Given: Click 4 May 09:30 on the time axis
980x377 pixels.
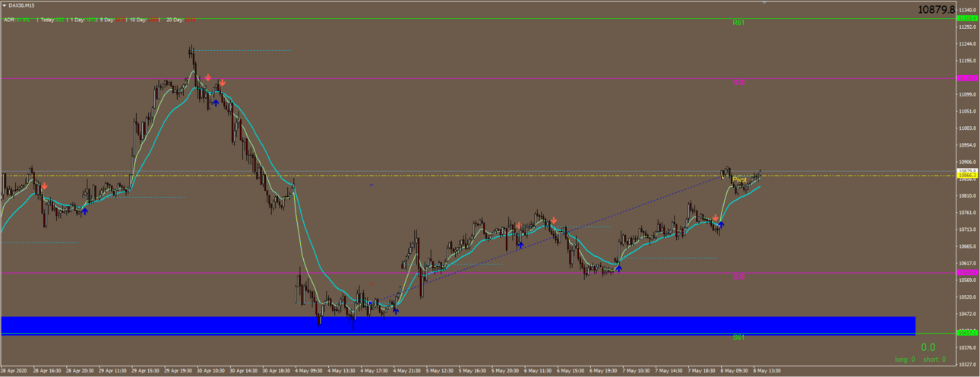Looking at the screenshot, I should coord(310,372).
